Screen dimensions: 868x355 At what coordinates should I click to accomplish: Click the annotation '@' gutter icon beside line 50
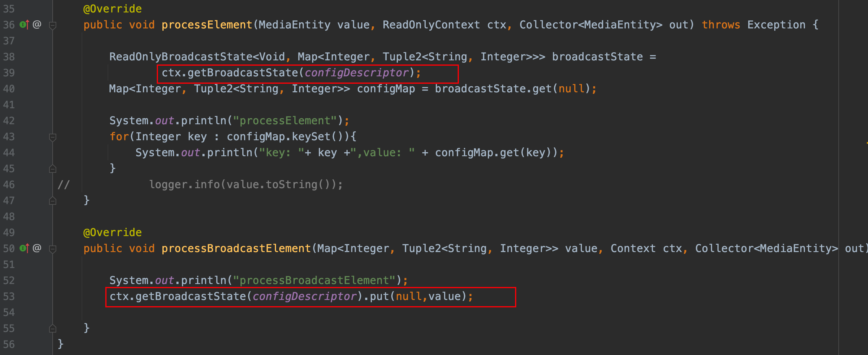tap(37, 248)
